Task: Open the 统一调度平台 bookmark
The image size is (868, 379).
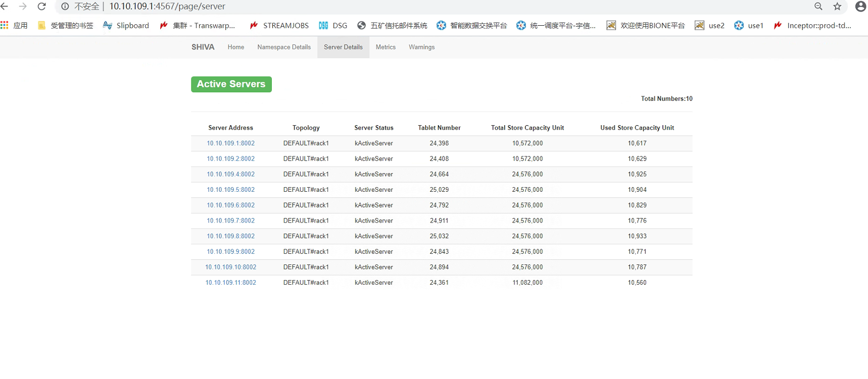Action: tap(556, 25)
